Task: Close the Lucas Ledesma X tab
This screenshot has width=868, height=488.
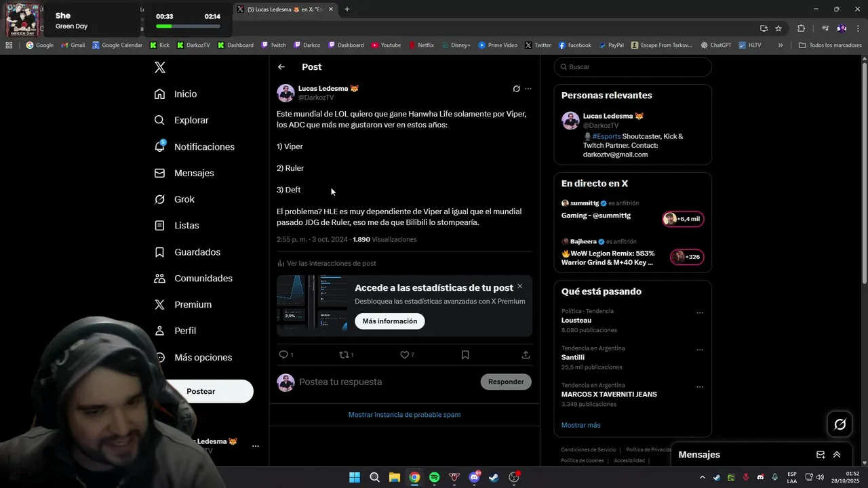Action: 331,9
